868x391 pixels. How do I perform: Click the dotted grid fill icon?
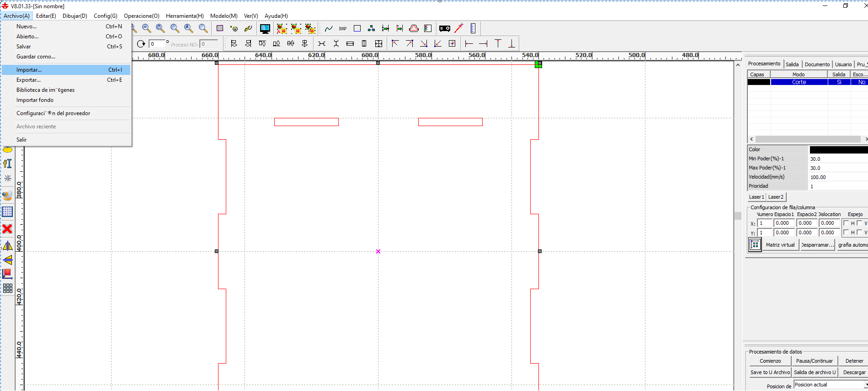coord(7,211)
